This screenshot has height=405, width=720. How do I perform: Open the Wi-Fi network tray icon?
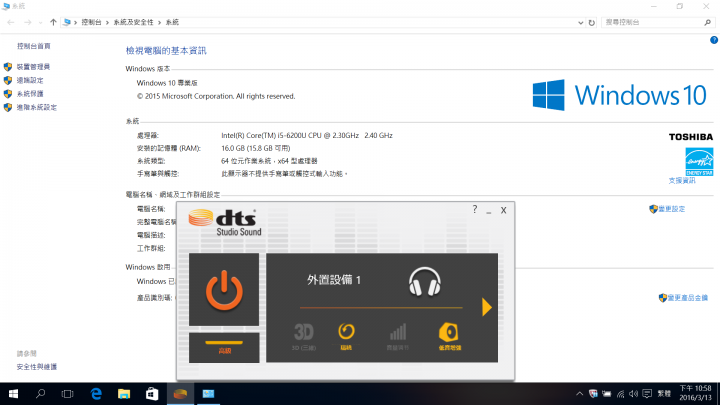[620, 394]
